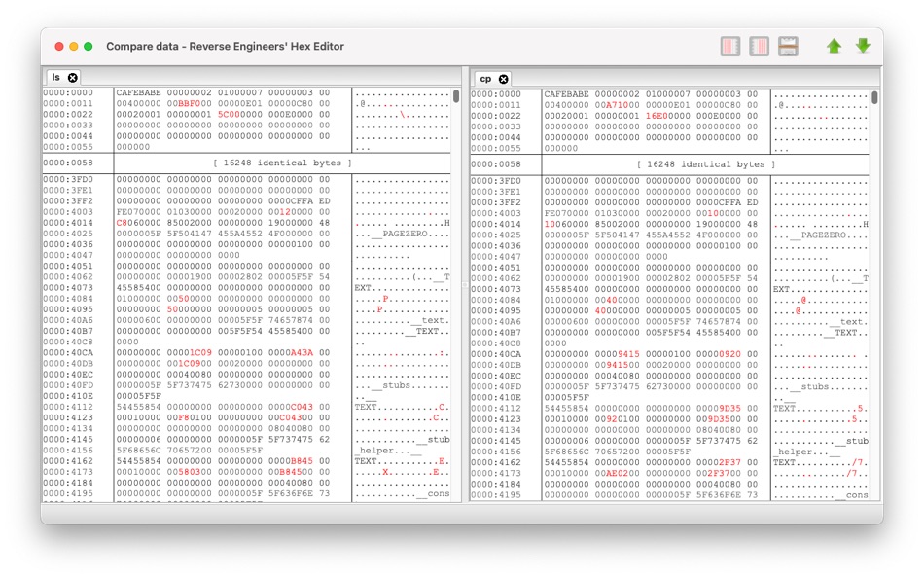
Task: Toggle the collapse identical data toolbar icon
Action: 788,46
